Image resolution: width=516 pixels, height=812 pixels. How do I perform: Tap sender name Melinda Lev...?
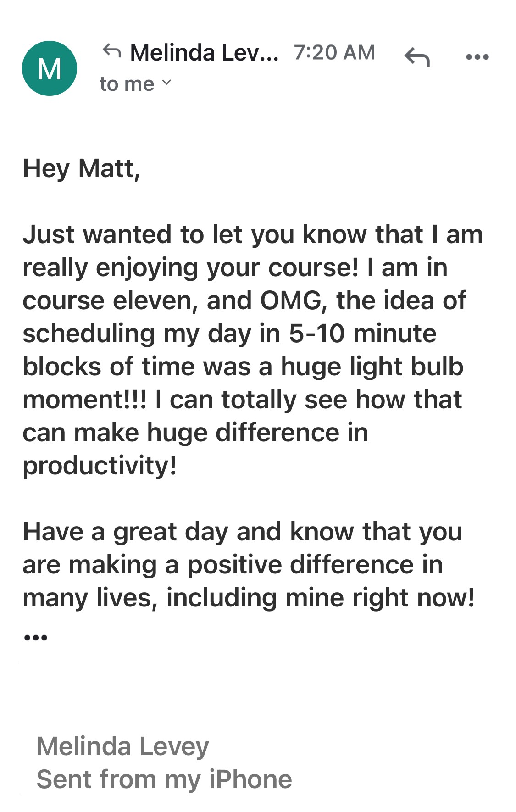click(204, 53)
